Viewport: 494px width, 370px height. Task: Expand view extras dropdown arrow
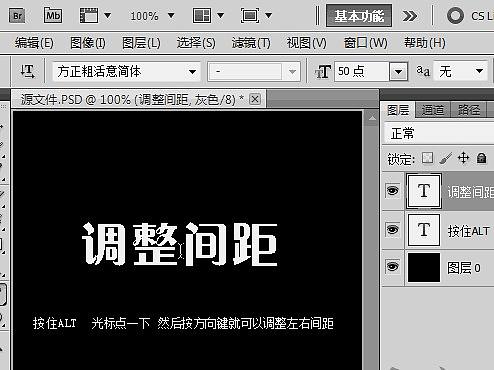tap(107, 15)
